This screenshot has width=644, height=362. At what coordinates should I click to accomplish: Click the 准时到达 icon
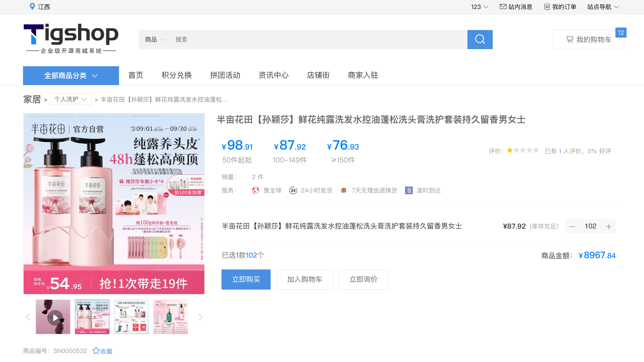(x=409, y=191)
